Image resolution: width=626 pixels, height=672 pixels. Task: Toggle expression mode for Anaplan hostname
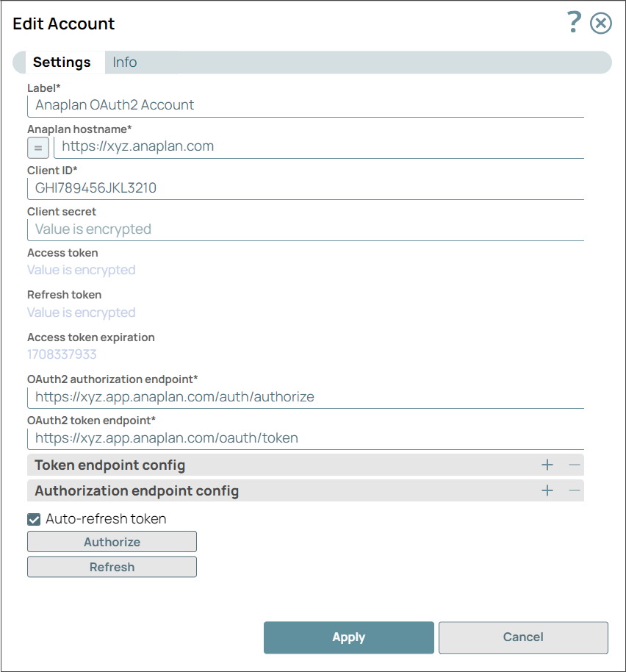tap(37, 147)
